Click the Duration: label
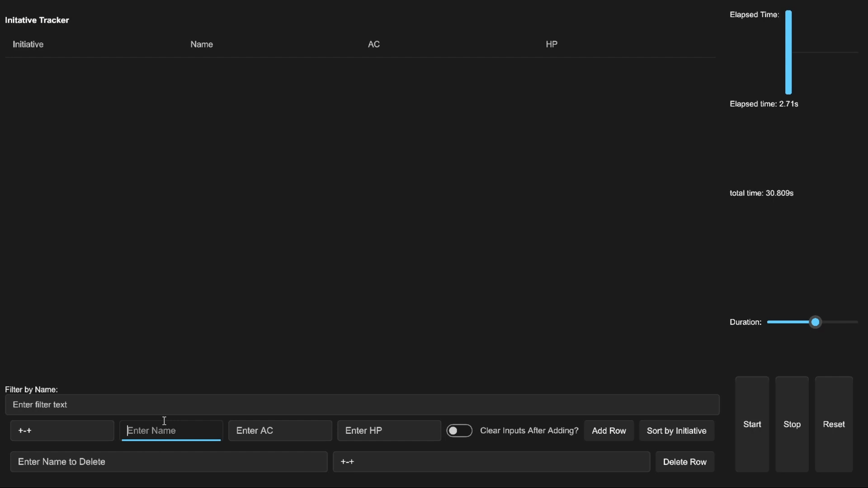 coord(745,322)
